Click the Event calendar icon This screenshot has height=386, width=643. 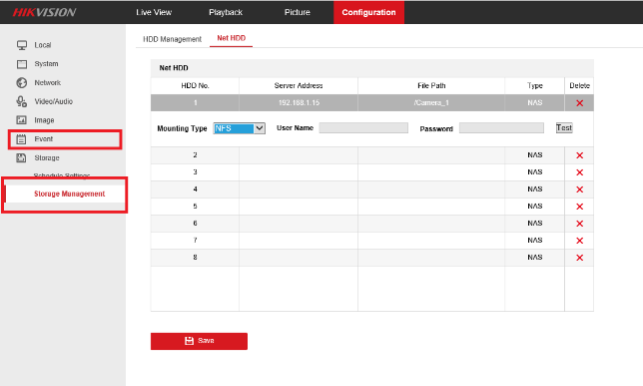click(21, 139)
